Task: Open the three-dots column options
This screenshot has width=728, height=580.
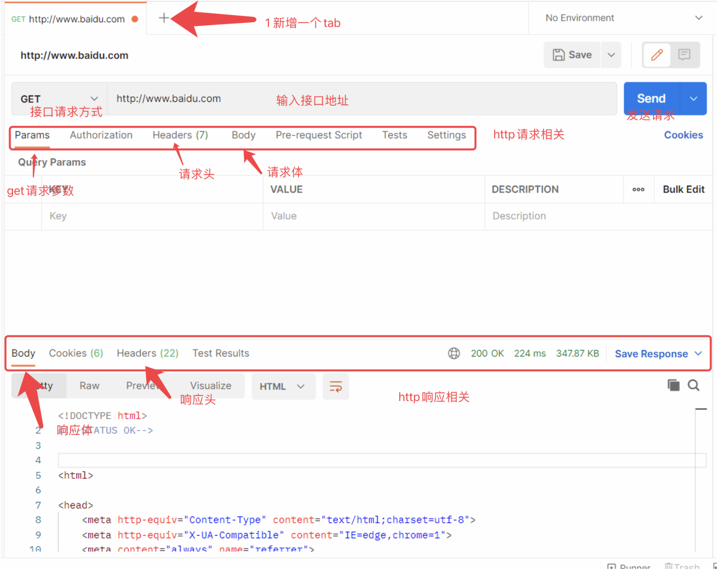Action: click(x=638, y=189)
